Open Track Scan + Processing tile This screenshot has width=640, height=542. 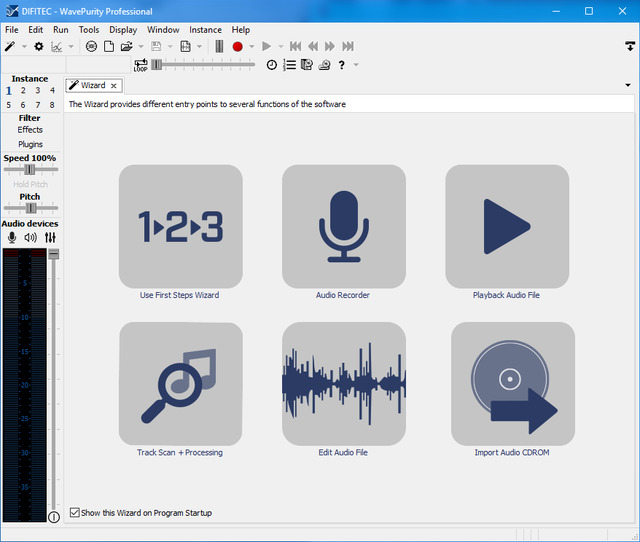coord(180,383)
